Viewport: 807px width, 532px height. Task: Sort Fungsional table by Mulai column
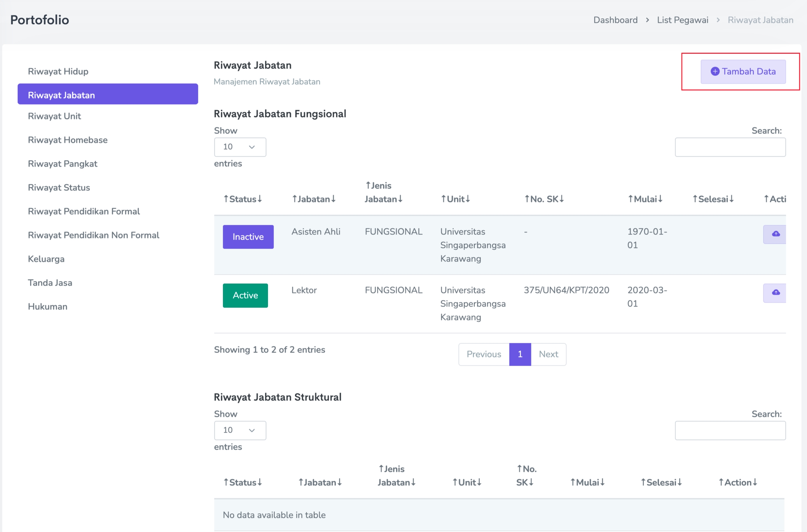coord(645,199)
